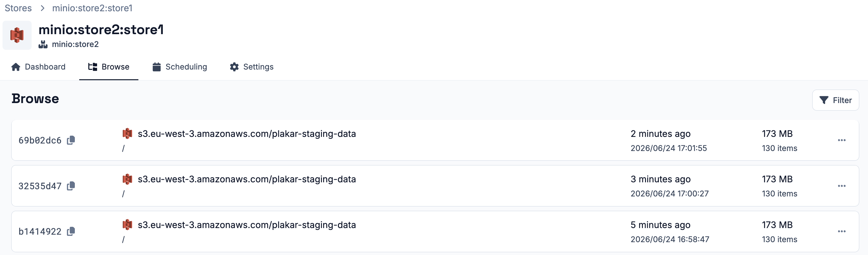Open more options for snapshot 32535d47
The width and height of the screenshot is (868, 255).
click(841, 186)
